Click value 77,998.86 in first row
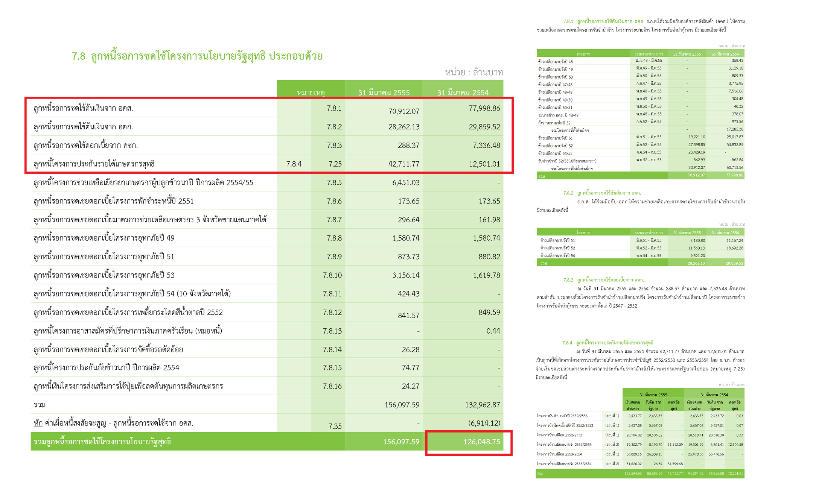The image size is (813, 504). [484, 108]
